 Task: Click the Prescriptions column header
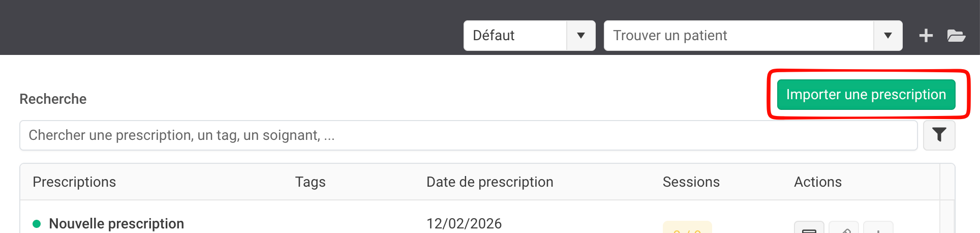pyautogui.click(x=74, y=182)
